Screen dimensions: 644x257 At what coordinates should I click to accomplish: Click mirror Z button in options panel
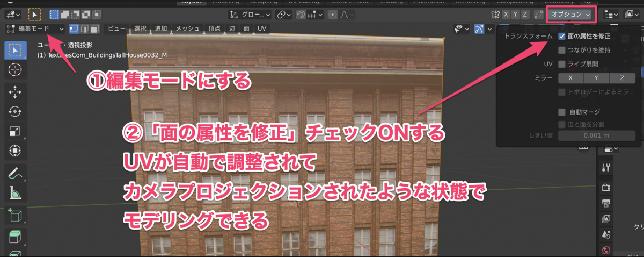point(623,78)
